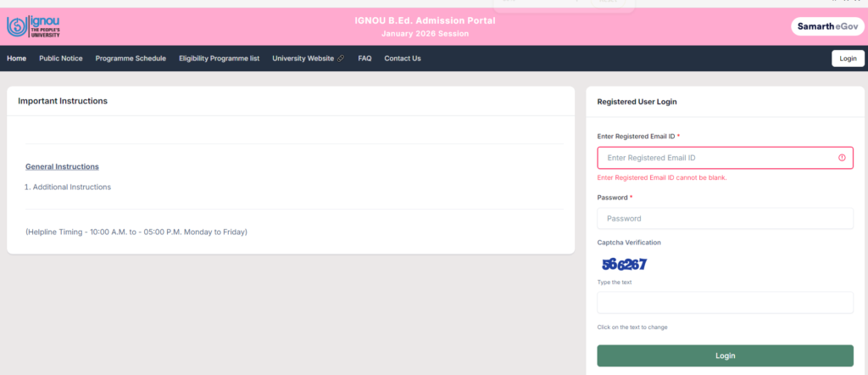
Task: Open the FAQ page
Action: click(x=364, y=59)
